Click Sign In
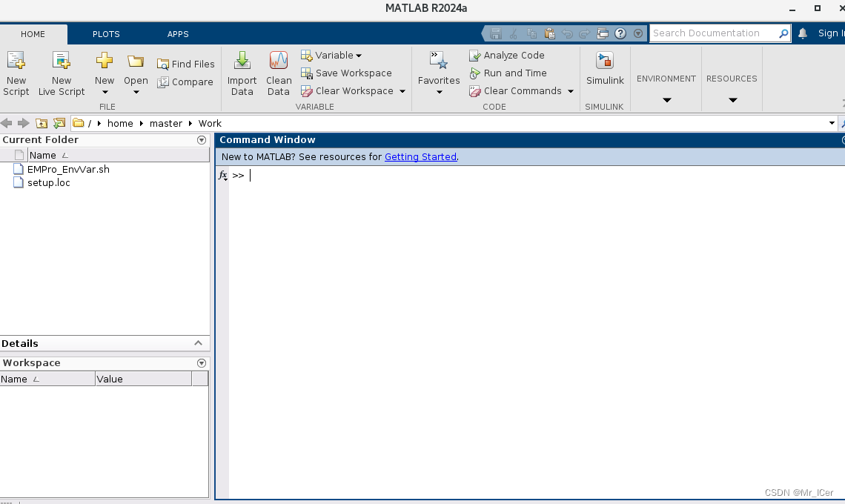Image resolution: width=845 pixels, height=504 pixels. pyautogui.click(x=831, y=33)
